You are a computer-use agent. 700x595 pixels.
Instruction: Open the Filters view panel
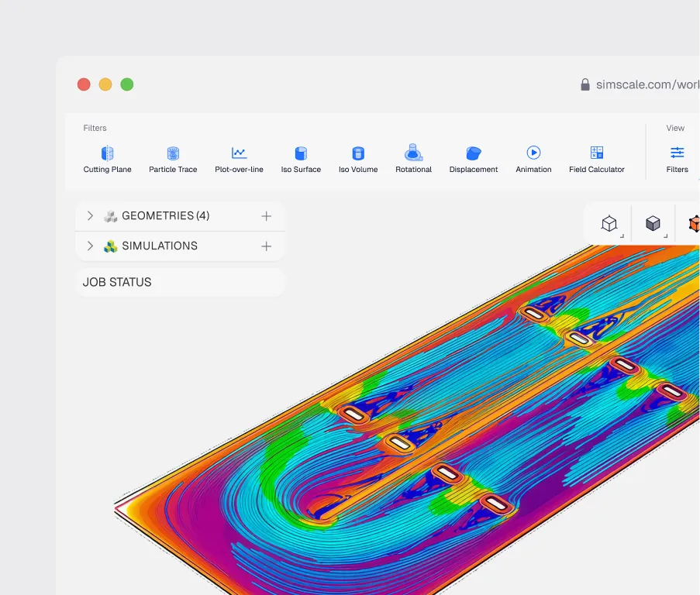point(678,160)
